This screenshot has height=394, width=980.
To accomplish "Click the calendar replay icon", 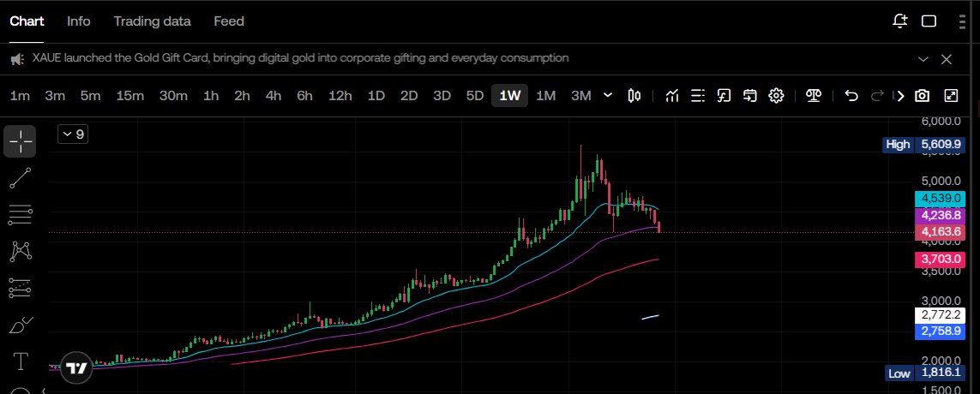I will [x=750, y=96].
